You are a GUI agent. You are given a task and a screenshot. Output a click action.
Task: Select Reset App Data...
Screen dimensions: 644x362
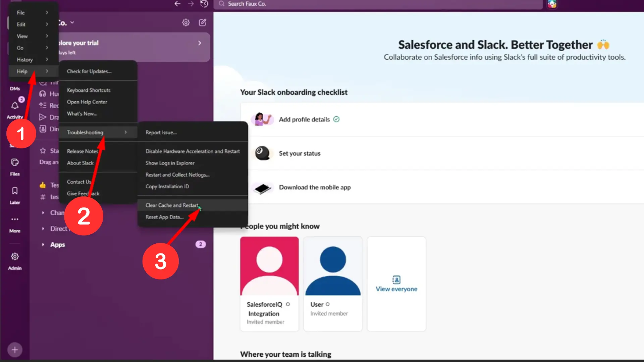(x=193, y=217)
